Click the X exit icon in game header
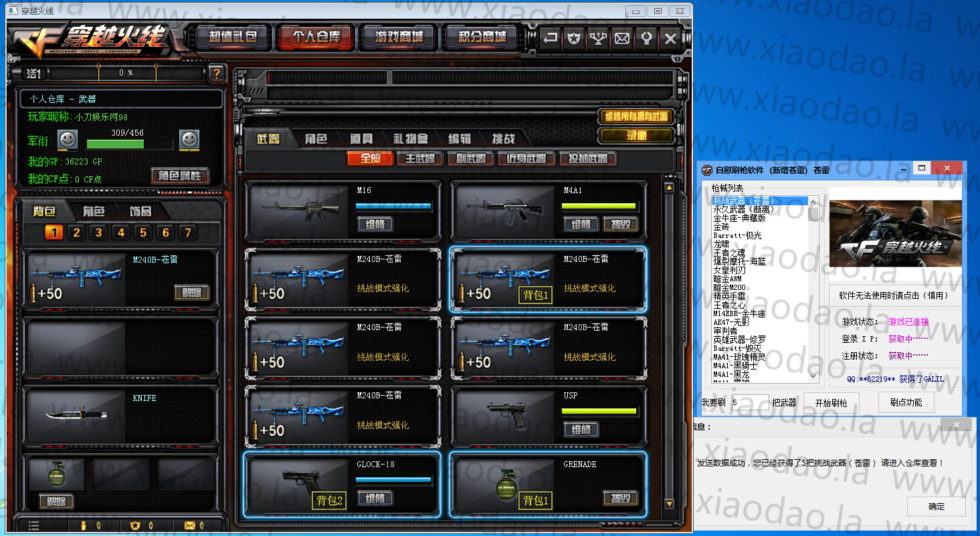The image size is (980, 536). (x=670, y=38)
